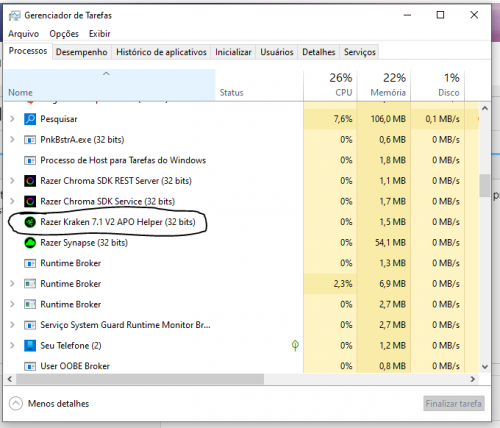Screen dimensions: 500x428
Task: Select Razer Kraken 7.1 V2 APO Helper row
Action: coord(118,222)
